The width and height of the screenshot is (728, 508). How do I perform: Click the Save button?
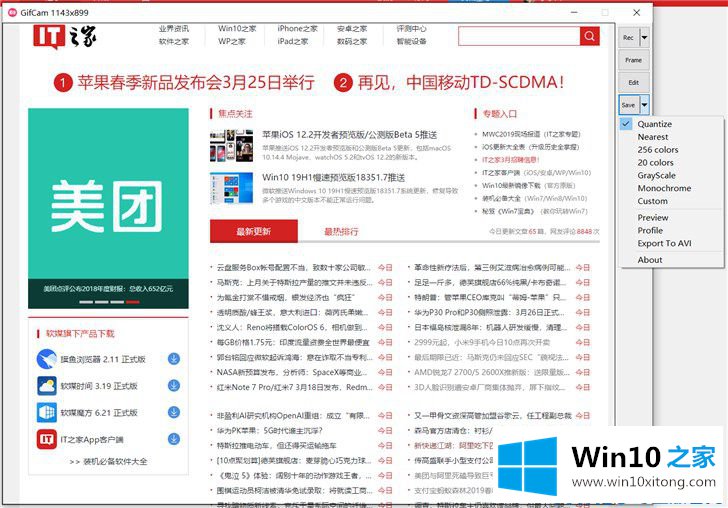pos(629,105)
